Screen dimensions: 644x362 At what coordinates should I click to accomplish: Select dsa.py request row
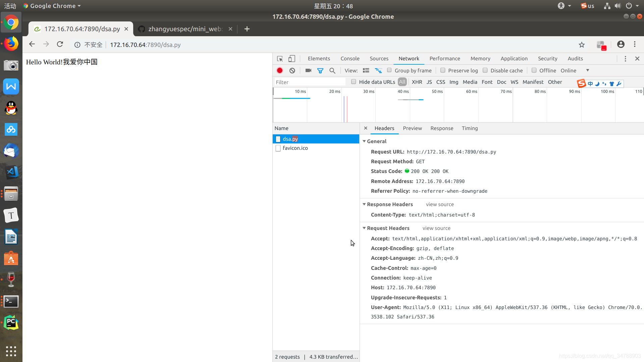(316, 139)
